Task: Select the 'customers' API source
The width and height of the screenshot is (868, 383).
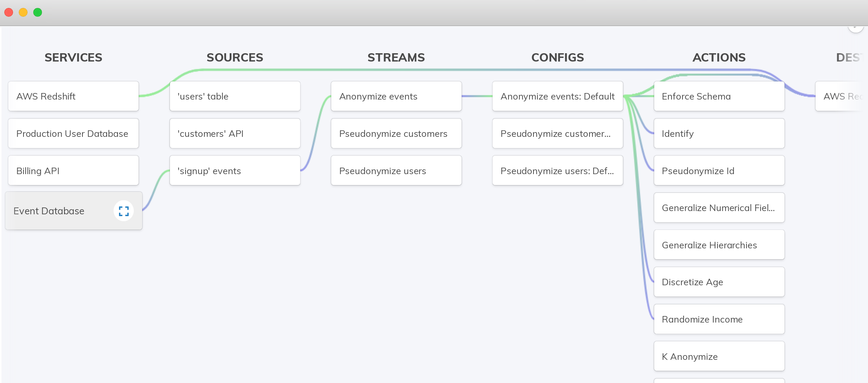Action: (x=235, y=134)
